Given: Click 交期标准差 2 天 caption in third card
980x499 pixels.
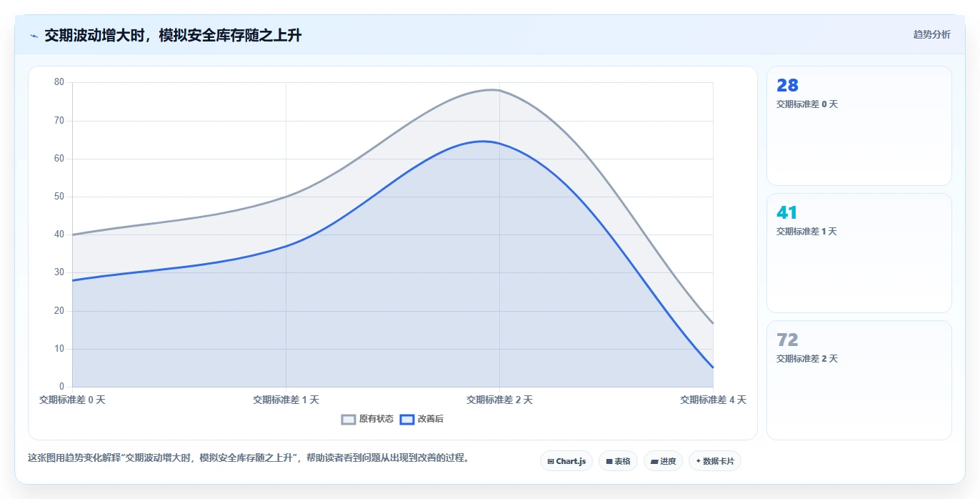Looking at the screenshot, I should (807, 359).
